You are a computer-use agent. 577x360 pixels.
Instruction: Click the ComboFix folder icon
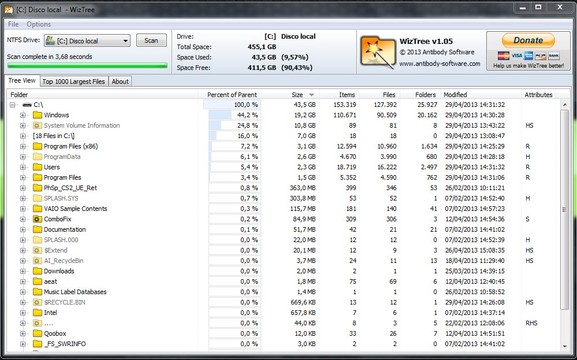coord(37,219)
